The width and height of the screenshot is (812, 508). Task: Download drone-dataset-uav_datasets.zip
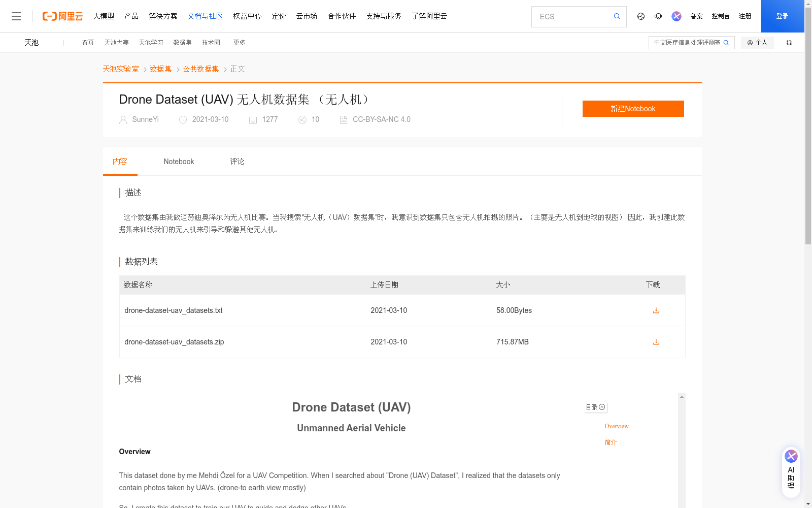pos(656,342)
